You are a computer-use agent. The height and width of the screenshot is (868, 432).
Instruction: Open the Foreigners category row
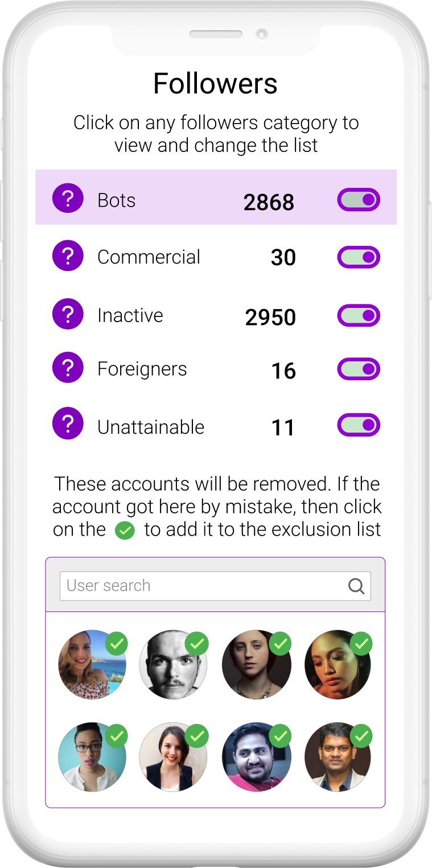(x=142, y=368)
